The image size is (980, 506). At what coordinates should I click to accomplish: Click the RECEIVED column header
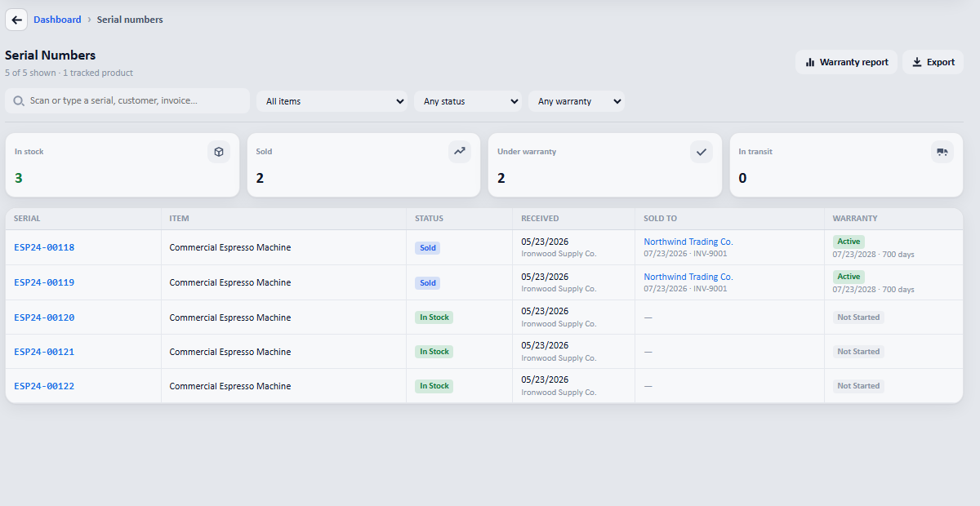click(540, 219)
